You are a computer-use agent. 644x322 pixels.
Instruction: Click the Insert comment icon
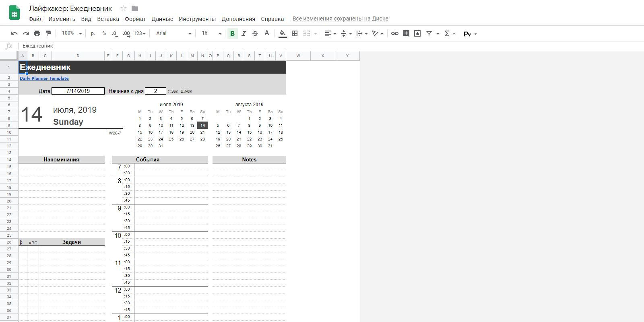point(406,33)
